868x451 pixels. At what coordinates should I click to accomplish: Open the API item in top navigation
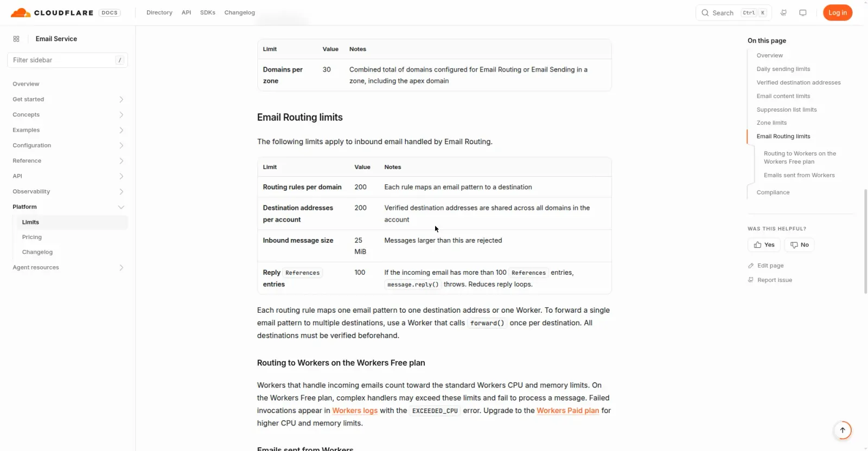(186, 12)
